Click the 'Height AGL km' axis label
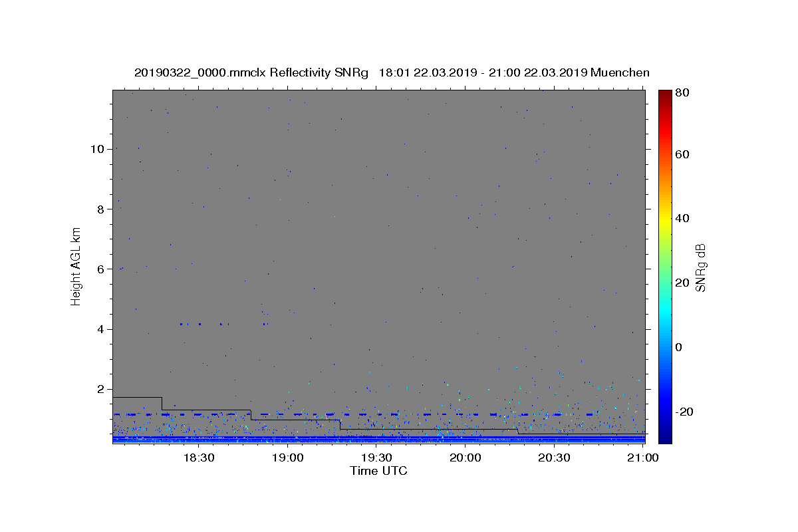This screenshot has height=532, width=798. point(76,267)
